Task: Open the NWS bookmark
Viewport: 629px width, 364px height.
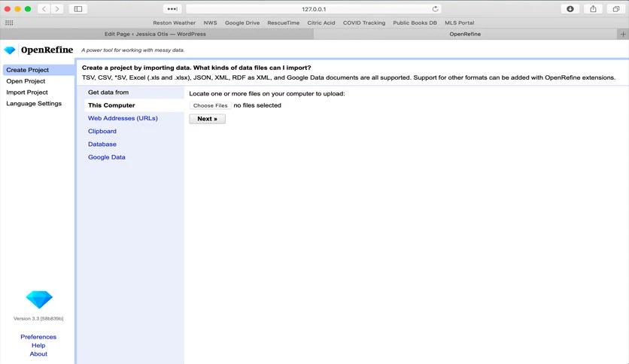Action: [210, 23]
